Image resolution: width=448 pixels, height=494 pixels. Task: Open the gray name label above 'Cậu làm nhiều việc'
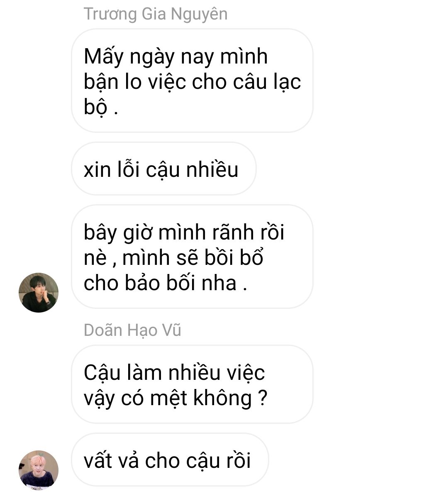pos(132,330)
